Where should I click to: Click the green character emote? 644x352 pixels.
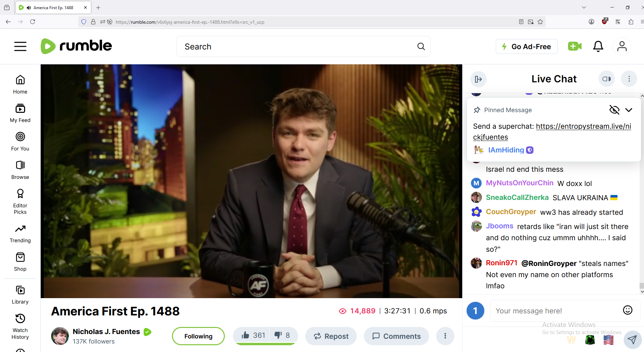[x=590, y=339]
